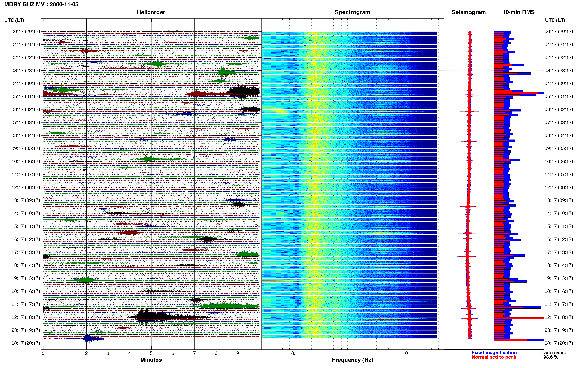The image size is (588, 368).
Task: Click left time label 01:17 (21:17)
Action: 26,44
